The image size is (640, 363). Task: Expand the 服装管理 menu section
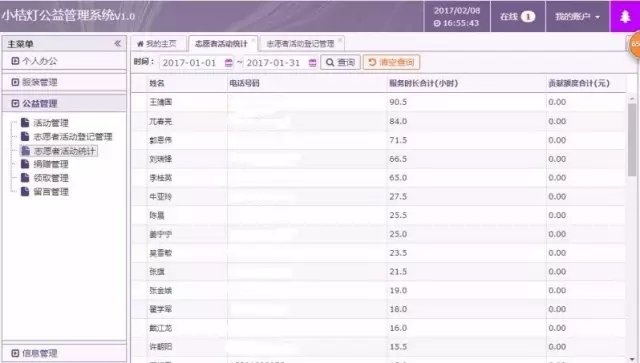click(64, 82)
